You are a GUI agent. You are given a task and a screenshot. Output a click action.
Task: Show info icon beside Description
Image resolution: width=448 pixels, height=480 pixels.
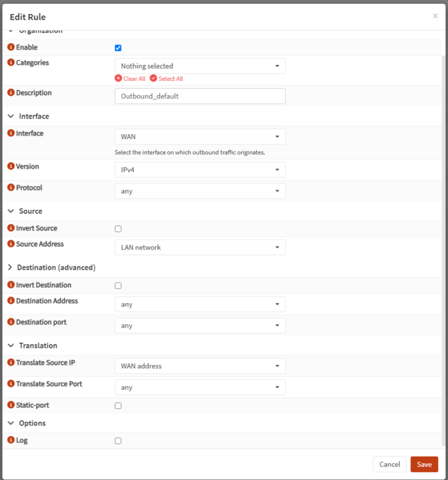pos(11,93)
